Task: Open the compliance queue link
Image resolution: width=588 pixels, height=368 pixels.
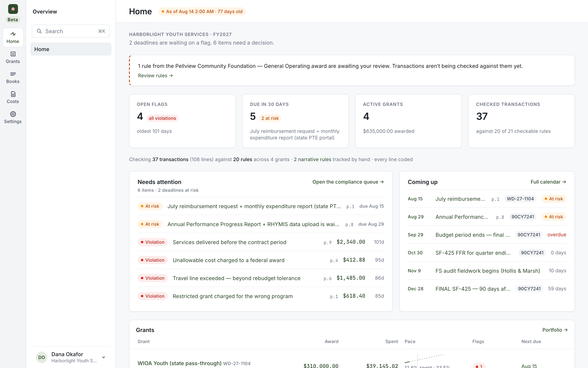Action: (x=348, y=182)
